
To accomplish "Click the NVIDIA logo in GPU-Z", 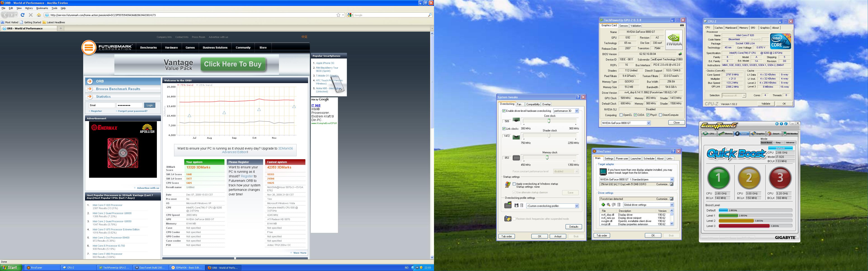I will (x=674, y=40).
